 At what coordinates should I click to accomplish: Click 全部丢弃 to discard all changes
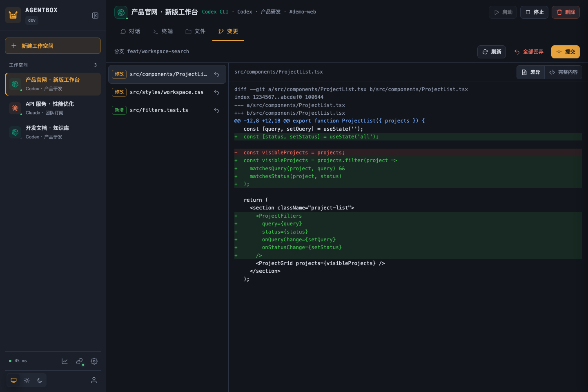tap(529, 52)
